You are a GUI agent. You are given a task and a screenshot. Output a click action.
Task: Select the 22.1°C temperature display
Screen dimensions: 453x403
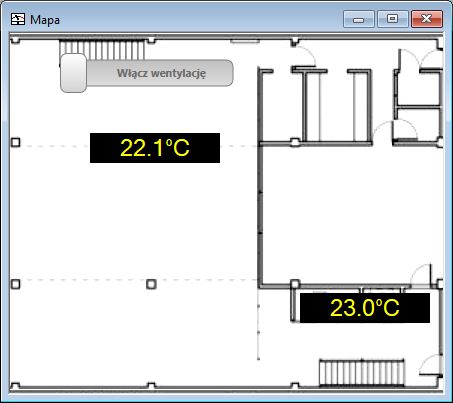[x=155, y=148]
